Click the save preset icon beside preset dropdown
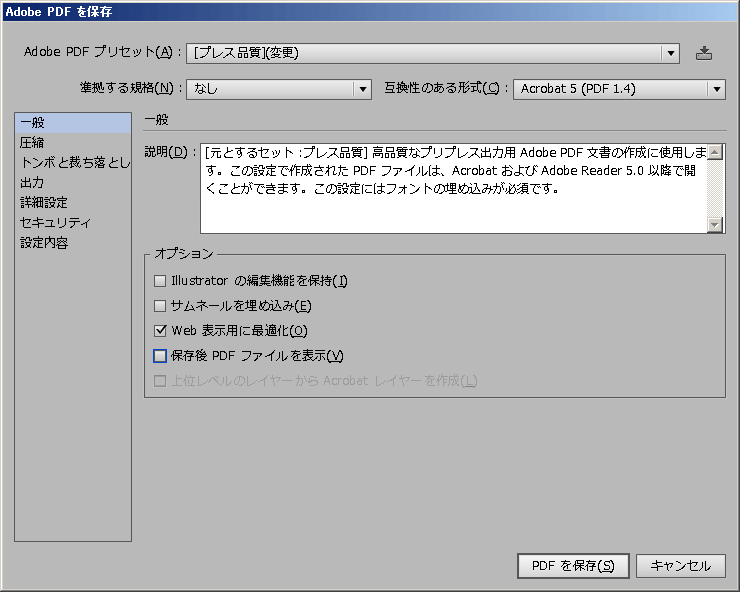 point(704,53)
